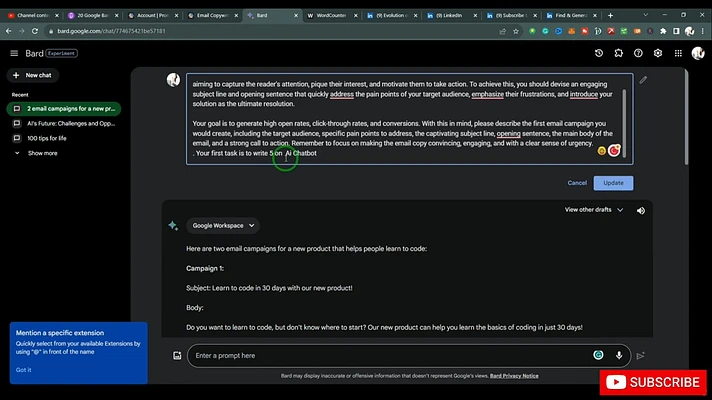Image resolution: width=712 pixels, height=400 pixels.
Task: Click the Update button
Action: click(613, 183)
